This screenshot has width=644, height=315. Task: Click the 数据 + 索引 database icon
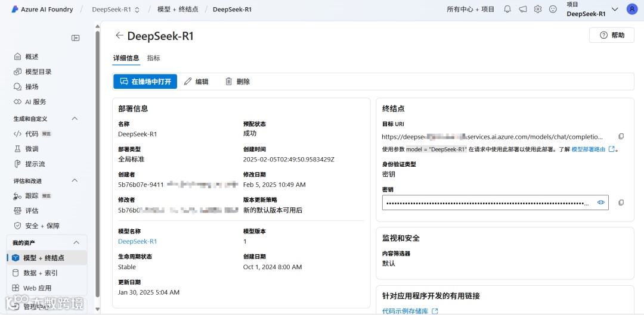(16, 273)
